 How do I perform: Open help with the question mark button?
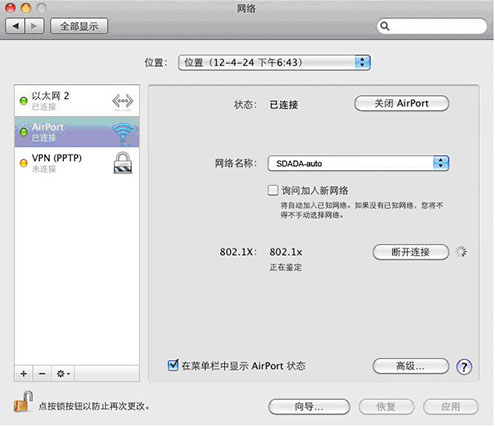pyautogui.click(x=464, y=367)
